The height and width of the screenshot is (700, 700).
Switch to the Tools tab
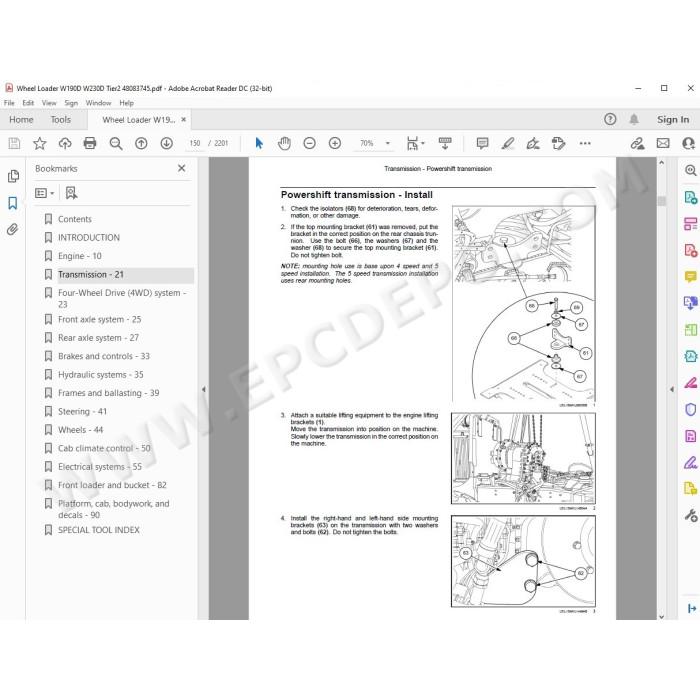click(60, 120)
